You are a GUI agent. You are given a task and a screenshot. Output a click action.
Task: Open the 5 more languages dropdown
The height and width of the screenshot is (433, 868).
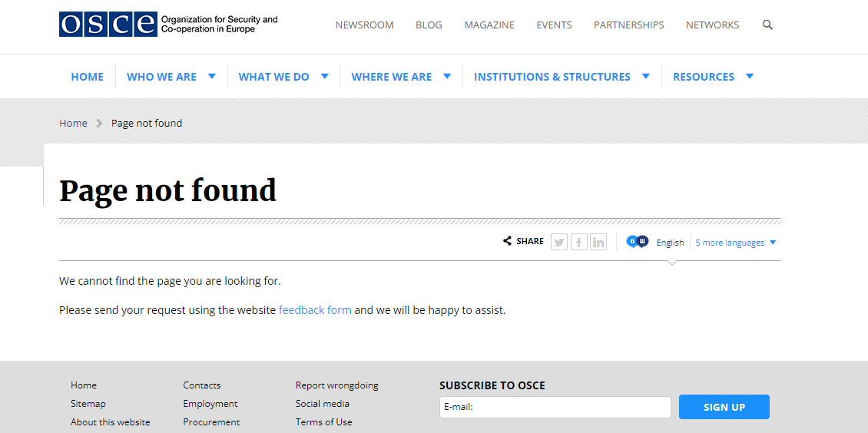735,243
